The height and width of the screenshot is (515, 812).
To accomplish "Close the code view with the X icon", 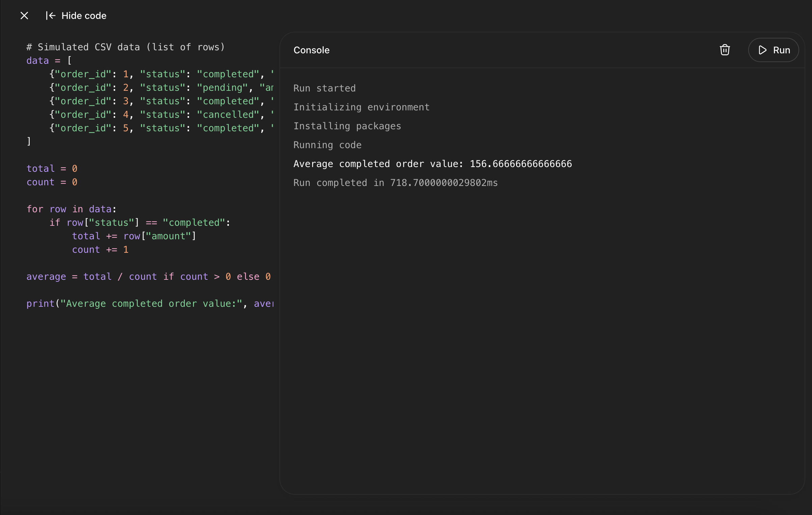I will (24, 16).
